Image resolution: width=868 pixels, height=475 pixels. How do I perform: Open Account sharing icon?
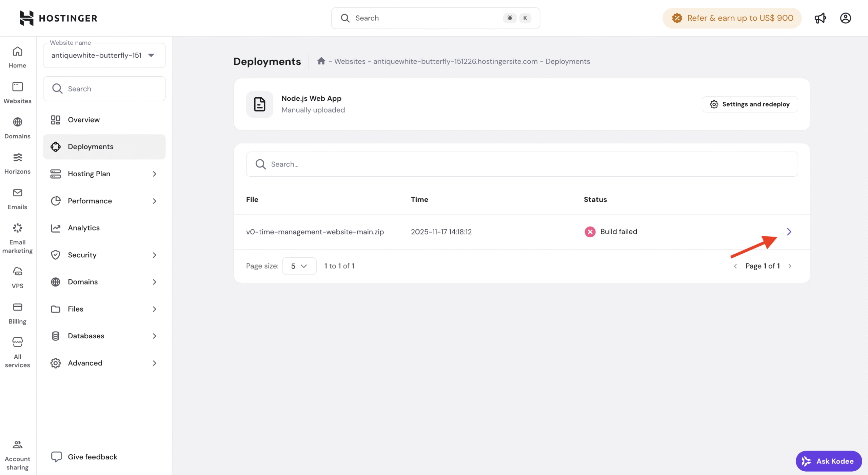point(17,444)
